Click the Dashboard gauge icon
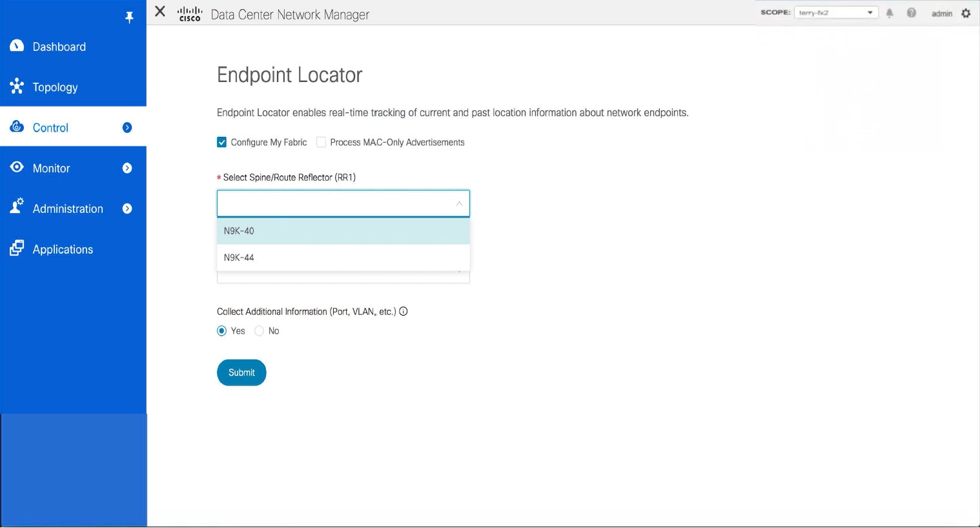 tap(17, 46)
